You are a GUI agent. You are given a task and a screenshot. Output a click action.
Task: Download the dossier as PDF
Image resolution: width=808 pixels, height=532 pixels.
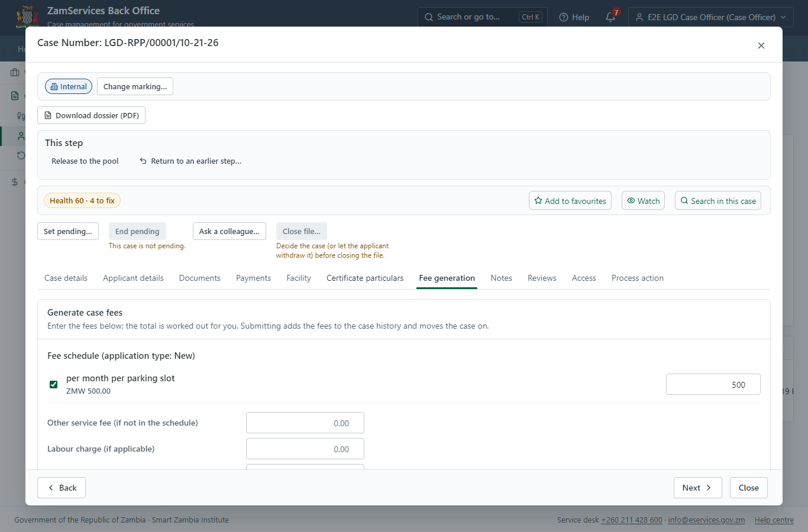91,115
